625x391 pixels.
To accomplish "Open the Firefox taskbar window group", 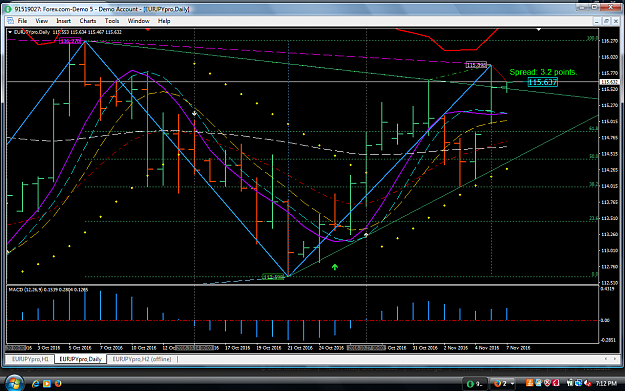I will 502,383.
